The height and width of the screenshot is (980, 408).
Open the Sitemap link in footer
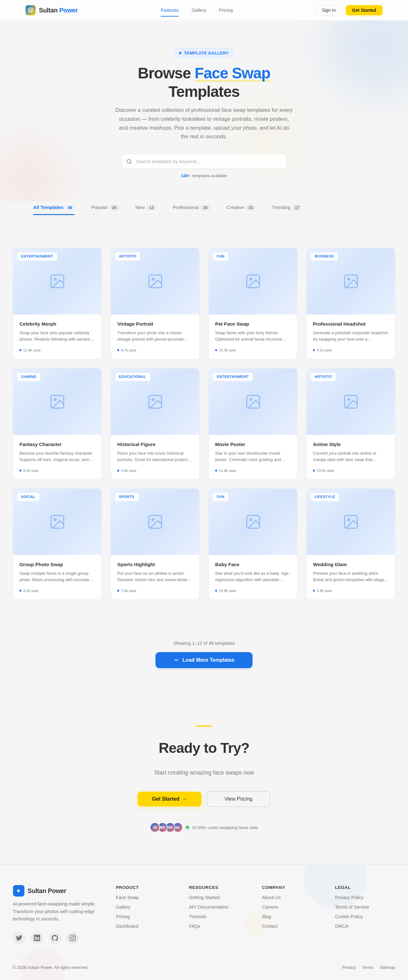[388, 968]
